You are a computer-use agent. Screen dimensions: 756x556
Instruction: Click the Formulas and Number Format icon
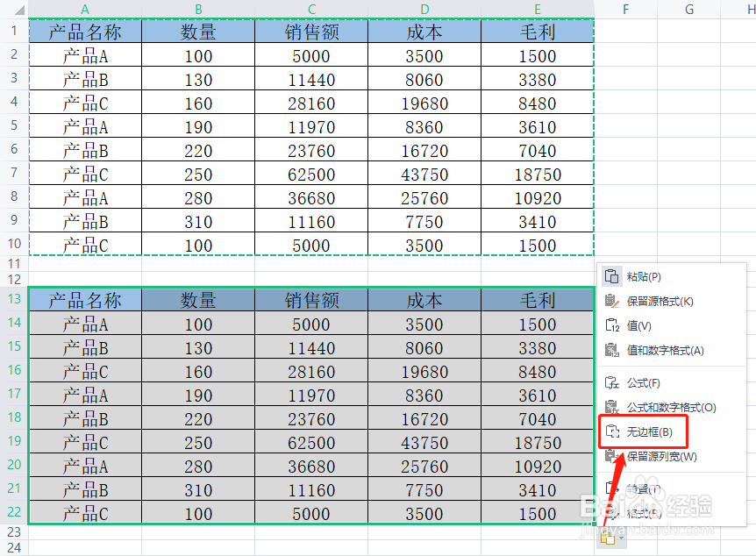coord(611,405)
